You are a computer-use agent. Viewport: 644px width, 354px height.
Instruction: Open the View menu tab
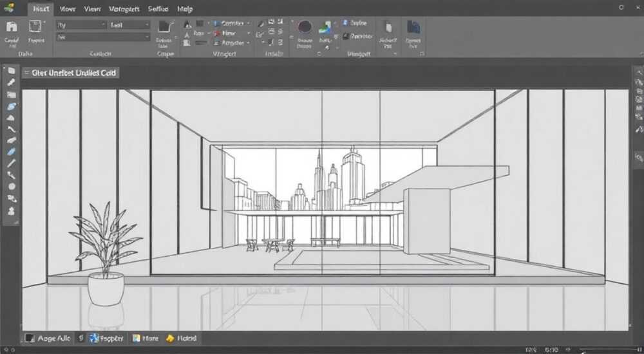tap(92, 8)
